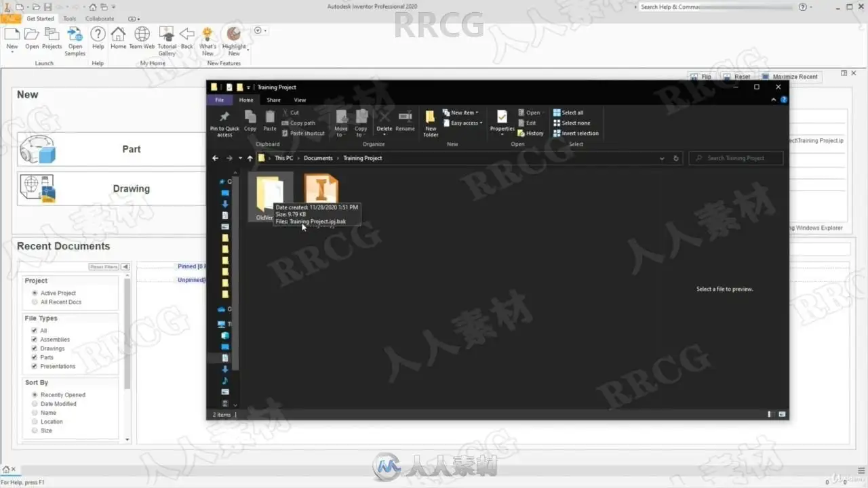The height and width of the screenshot is (488, 868).
Task: Click the Open Samples icon
Action: pos(75,34)
